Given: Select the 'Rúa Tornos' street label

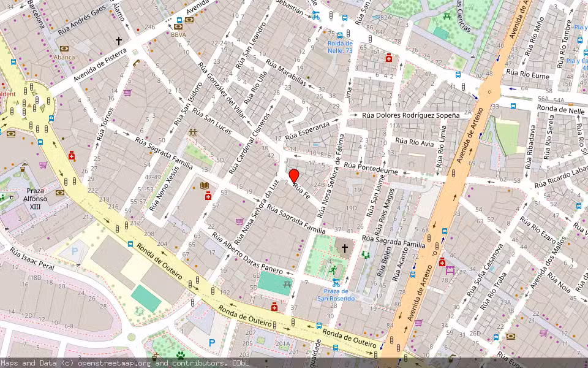Looking at the screenshot, I should [x=105, y=125].
